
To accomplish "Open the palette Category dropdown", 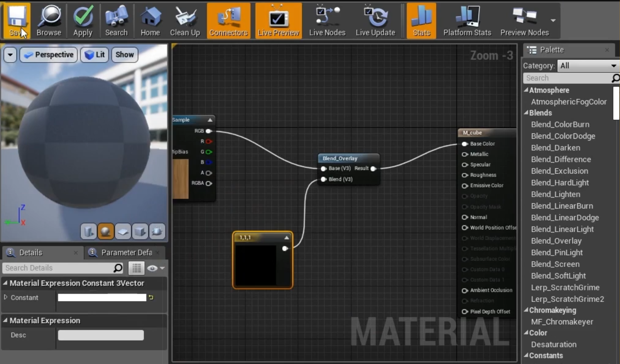I will (588, 66).
